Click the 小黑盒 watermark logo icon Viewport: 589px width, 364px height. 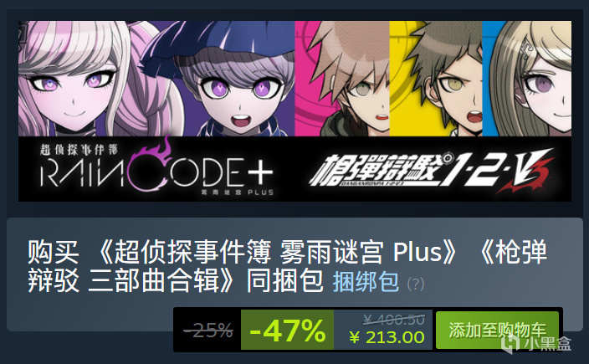click(511, 342)
